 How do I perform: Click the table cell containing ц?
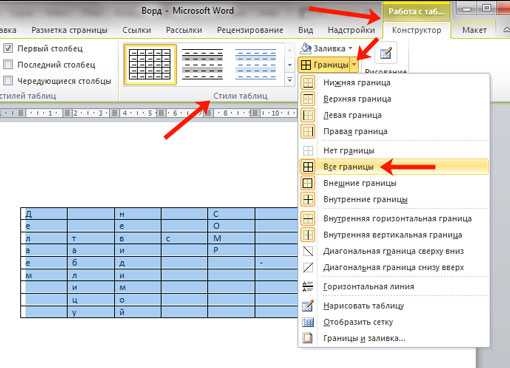pos(91,300)
